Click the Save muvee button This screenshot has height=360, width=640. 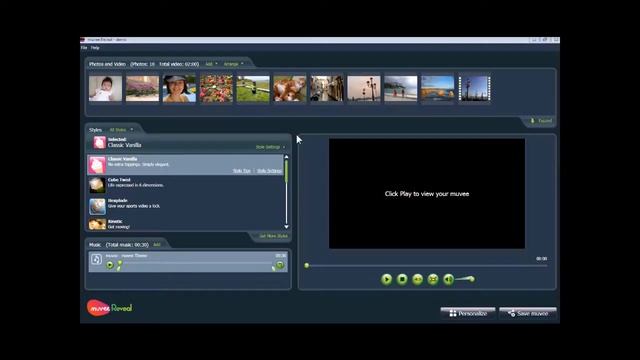[x=528, y=313]
